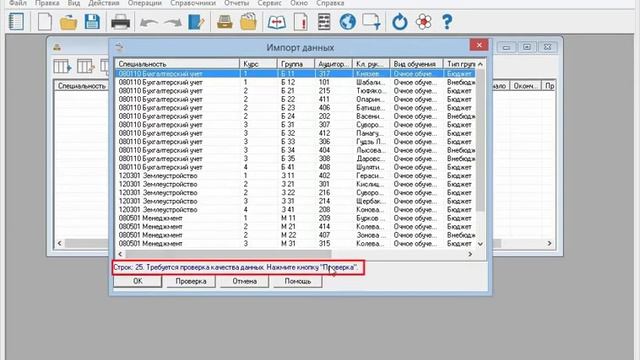Image resolution: width=640 pixels, height=360 pixels.
Task: Click the stacked folders toolbar icon
Action: click(x=248, y=22)
